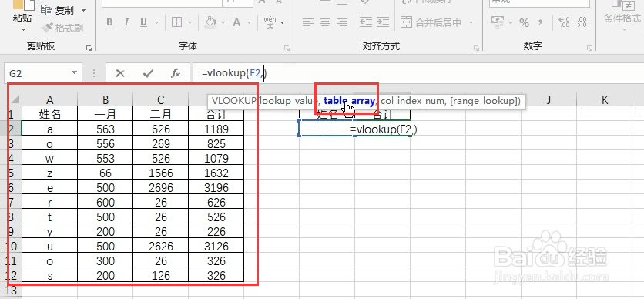Apply Percent Style
The width and height of the screenshot is (644, 299).
[x=524, y=23]
